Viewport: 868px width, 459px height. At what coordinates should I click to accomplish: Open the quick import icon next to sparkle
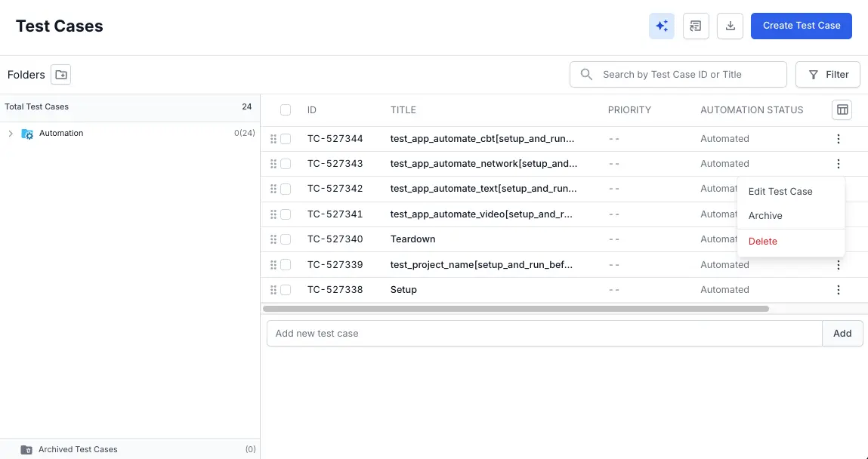(696, 26)
